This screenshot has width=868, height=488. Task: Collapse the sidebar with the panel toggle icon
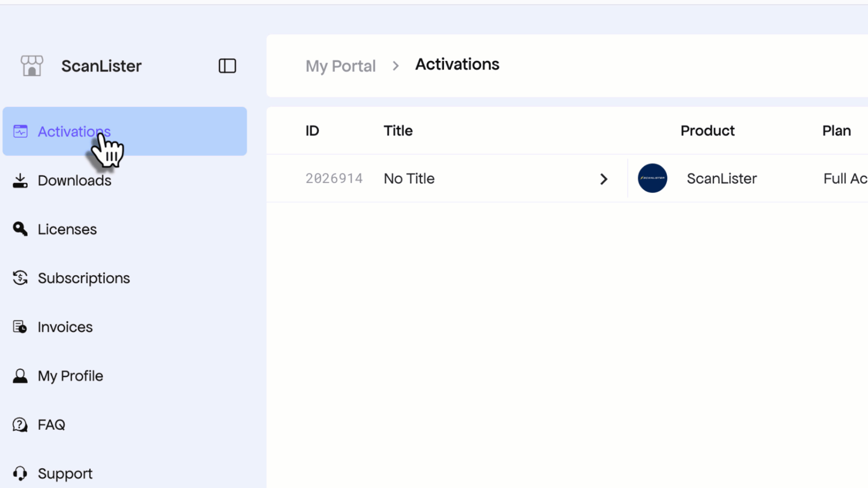[227, 66]
